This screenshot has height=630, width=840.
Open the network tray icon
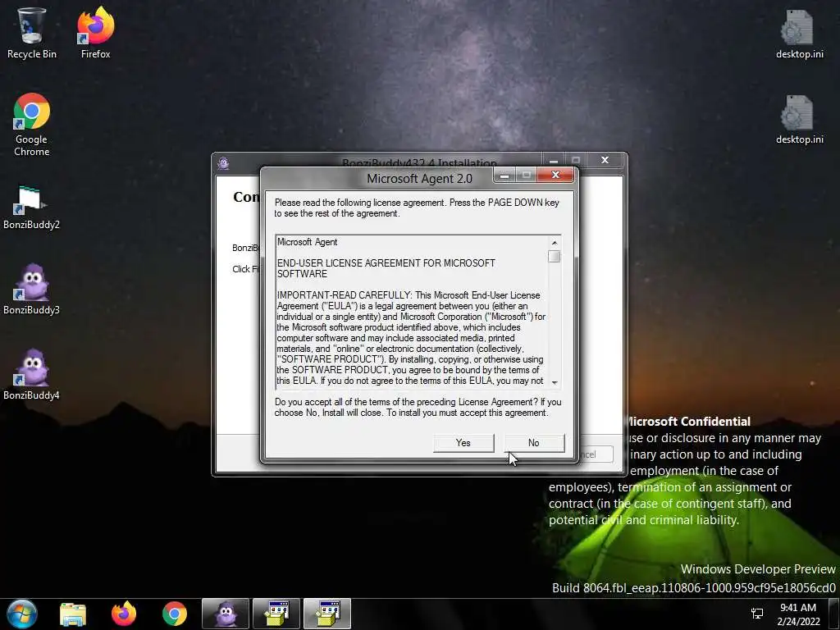pos(757,614)
